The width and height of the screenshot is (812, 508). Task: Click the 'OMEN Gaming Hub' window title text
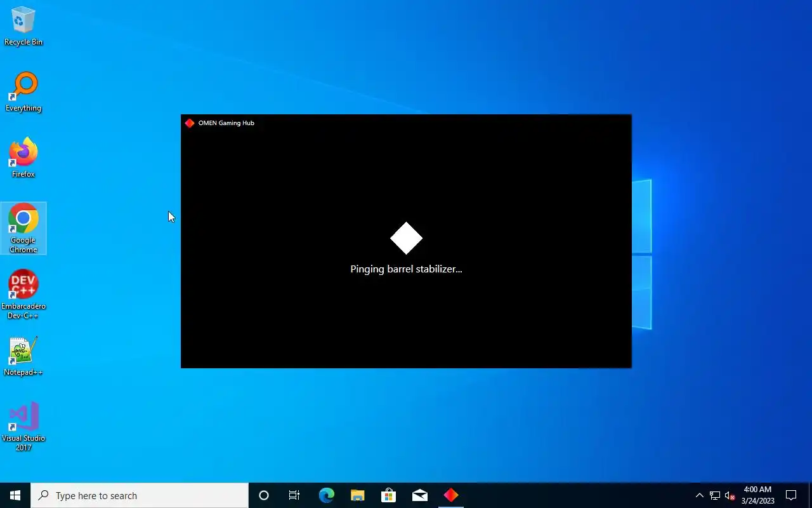[x=226, y=123]
